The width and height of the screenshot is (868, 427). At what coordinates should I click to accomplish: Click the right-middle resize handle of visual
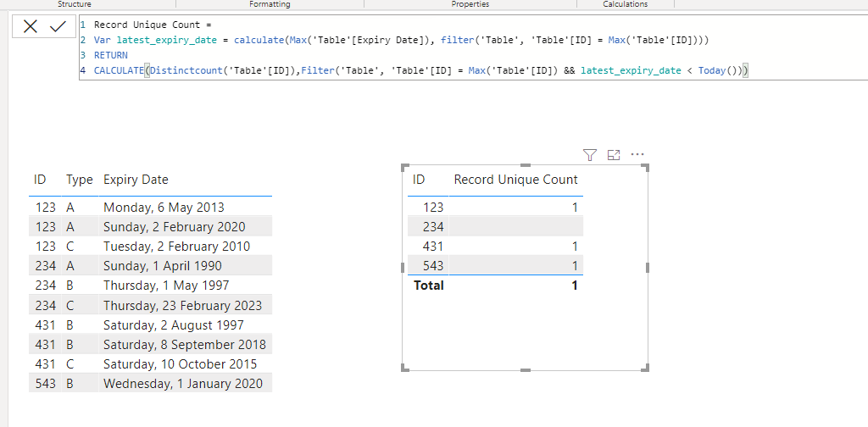[647, 268]
